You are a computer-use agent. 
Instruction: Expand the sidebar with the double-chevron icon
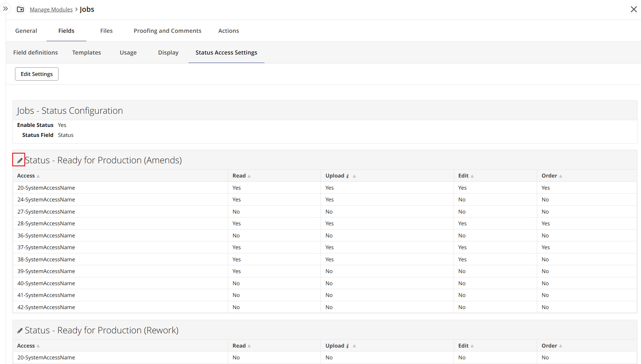pos(5,9)
